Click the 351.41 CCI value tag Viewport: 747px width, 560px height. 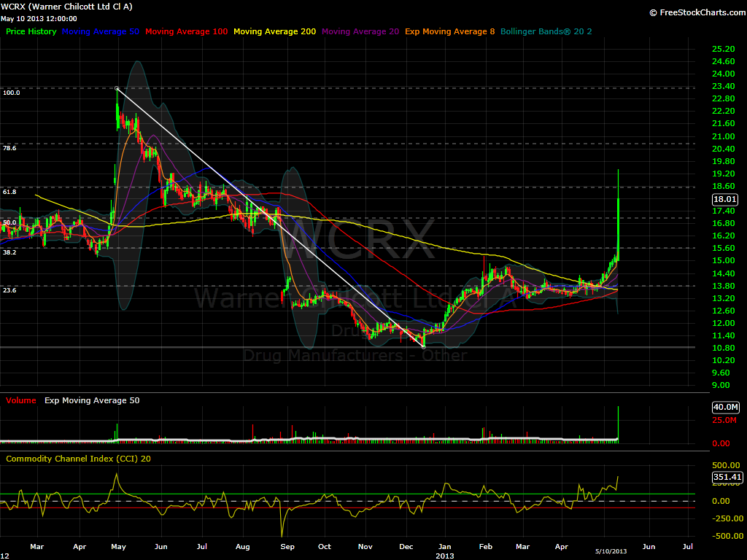pyautogui.click(x=727, y=477)
